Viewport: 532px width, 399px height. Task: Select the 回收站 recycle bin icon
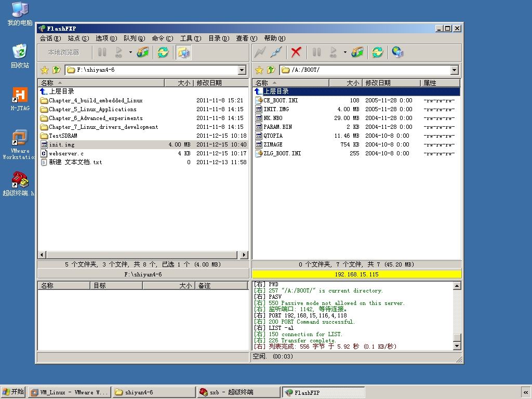[x=20, y=56]
